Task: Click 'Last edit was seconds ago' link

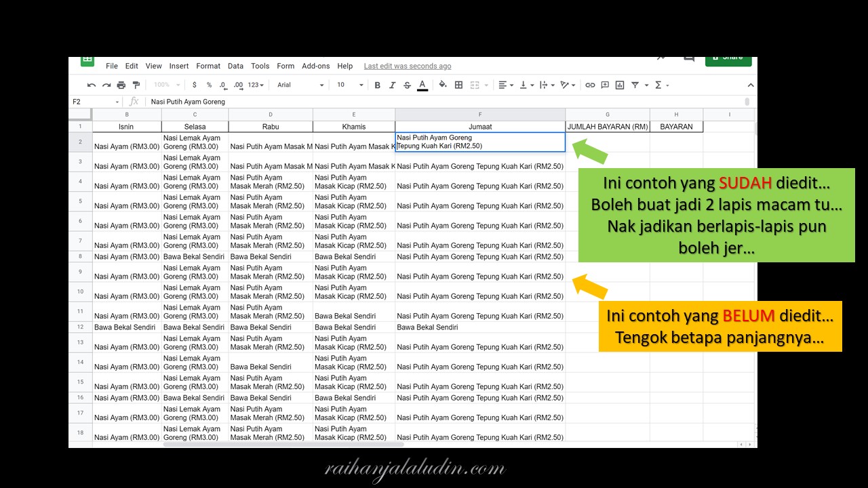Action: coord(408,66)
